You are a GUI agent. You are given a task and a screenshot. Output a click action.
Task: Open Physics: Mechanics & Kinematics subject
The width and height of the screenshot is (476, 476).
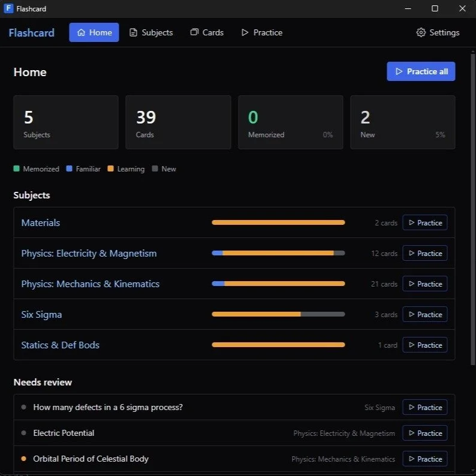[90, 284]
